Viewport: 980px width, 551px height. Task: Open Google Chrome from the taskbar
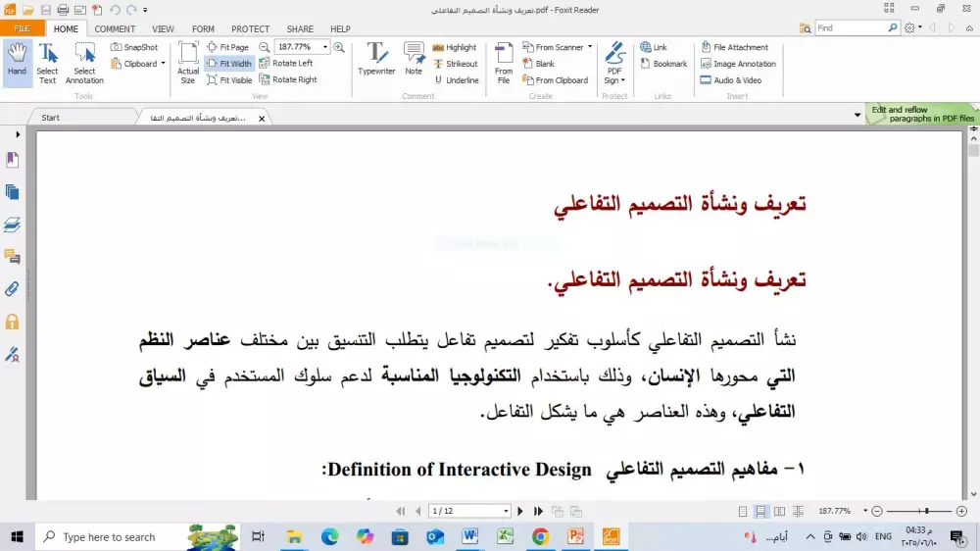click(x=541, y=536)
